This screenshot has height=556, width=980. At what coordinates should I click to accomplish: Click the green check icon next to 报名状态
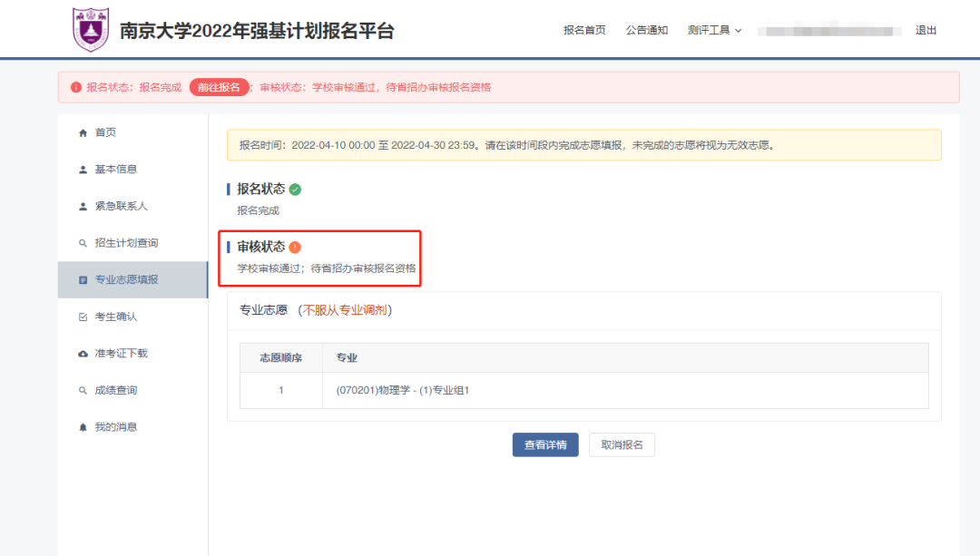[295, 190]
